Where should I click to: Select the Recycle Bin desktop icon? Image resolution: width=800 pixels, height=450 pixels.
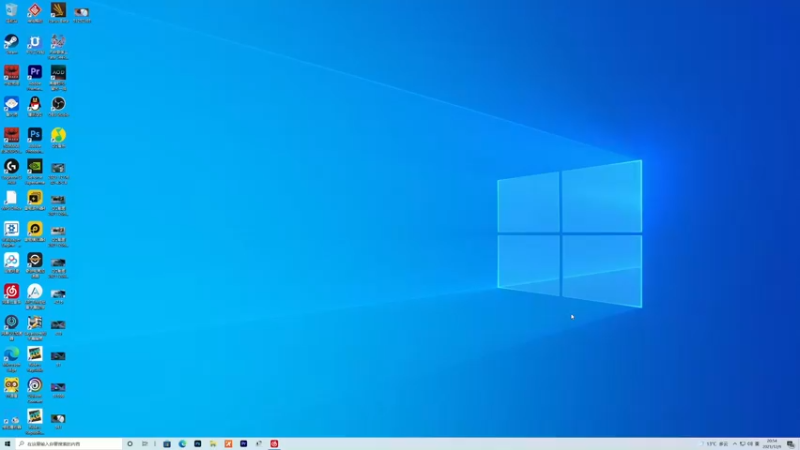11,13
